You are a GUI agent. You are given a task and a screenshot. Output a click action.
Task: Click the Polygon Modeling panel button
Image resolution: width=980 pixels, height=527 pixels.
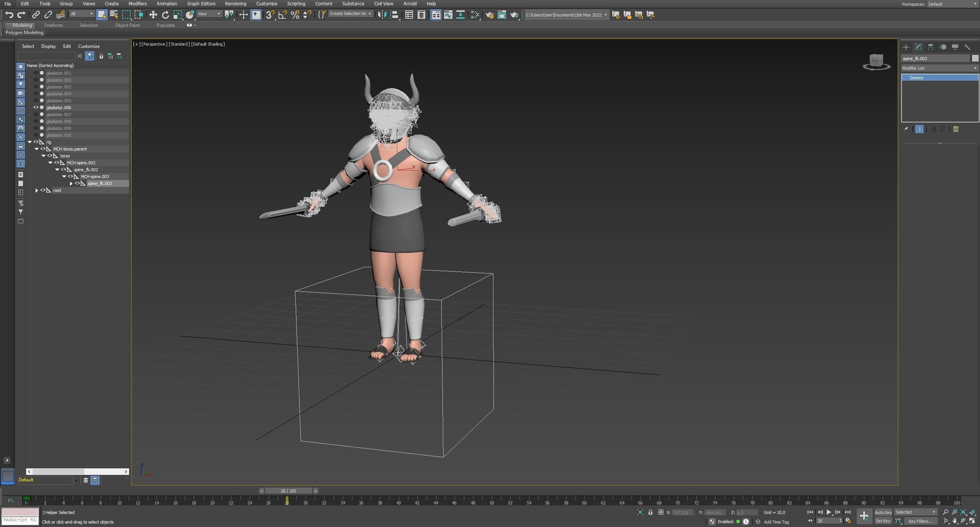25,33
